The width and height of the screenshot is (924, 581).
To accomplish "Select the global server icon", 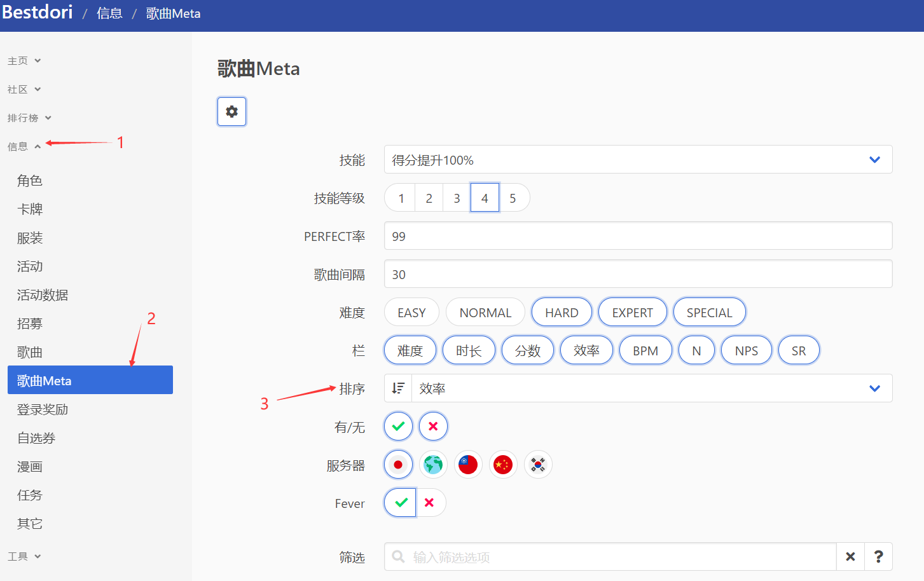I will [433, 465].
